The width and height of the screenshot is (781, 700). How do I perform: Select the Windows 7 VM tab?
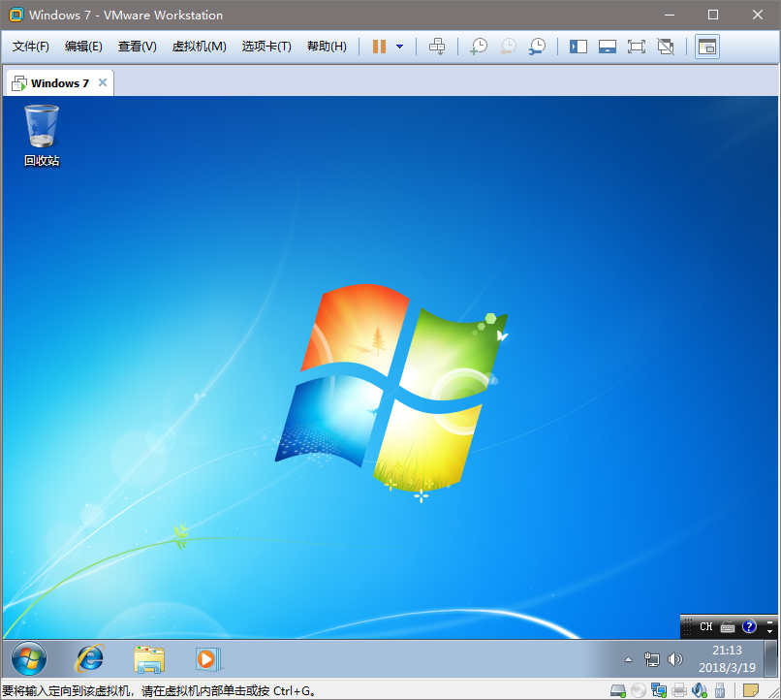click(60, 83)
